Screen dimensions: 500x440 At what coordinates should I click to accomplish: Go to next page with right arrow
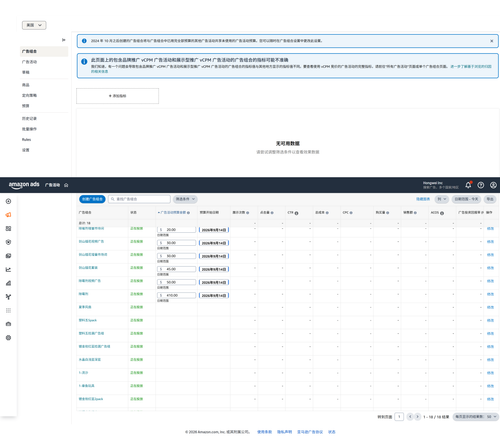(x=417, y=417)
